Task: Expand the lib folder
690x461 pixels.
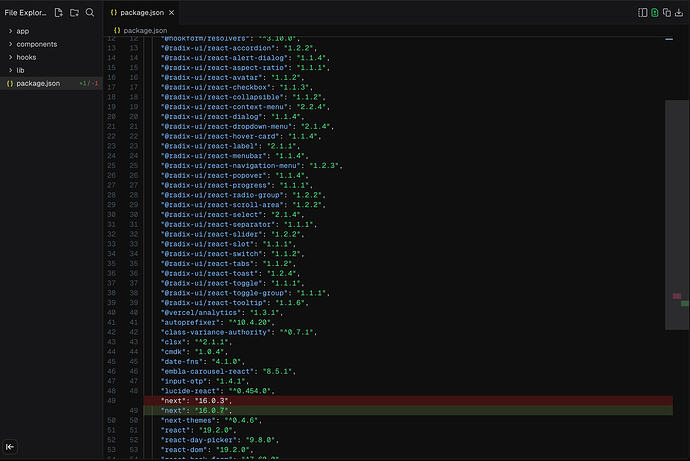Action: point(51,70)
